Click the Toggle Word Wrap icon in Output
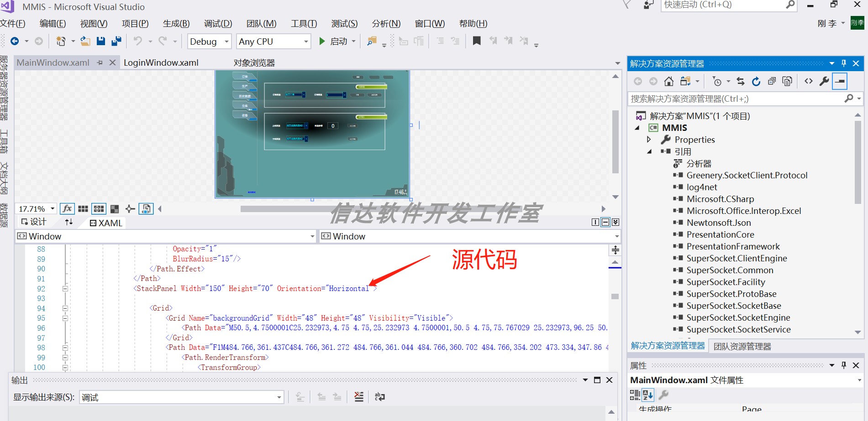This screenshot has width=868, height=421. [380, 397]
